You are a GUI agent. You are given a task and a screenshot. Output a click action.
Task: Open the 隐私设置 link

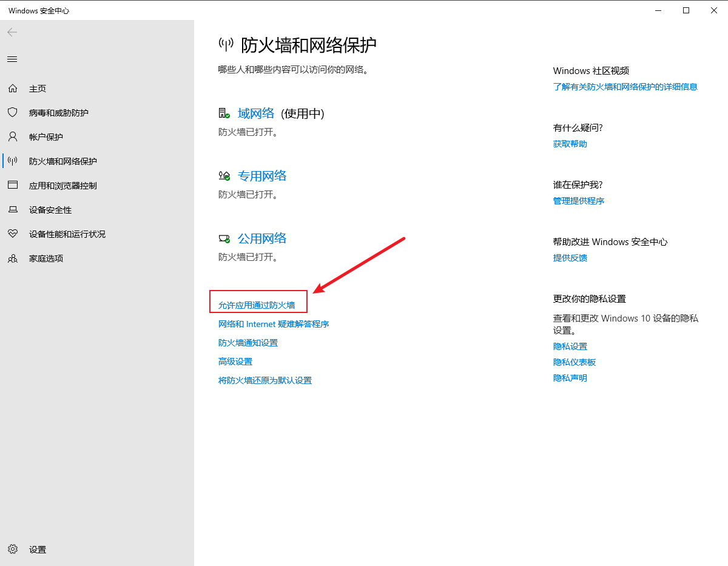[570, 346]
